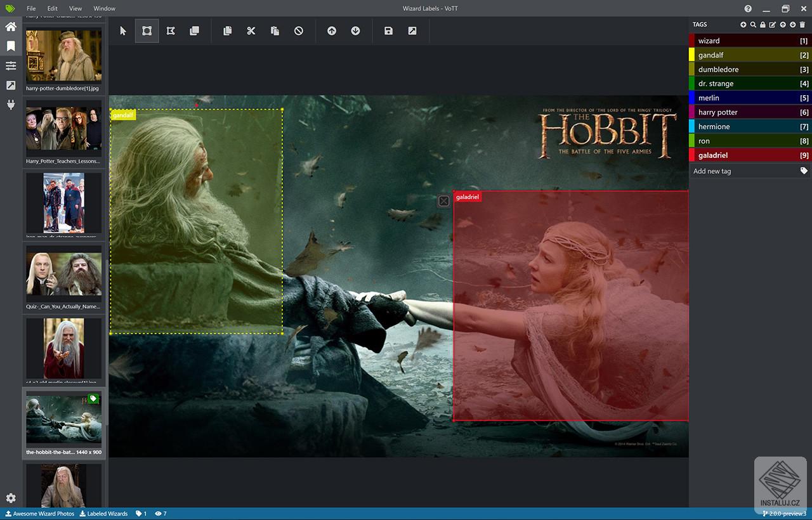Select the galadriel region label on canvas
The width and height of the screenshot is (812, 520).
468,197
